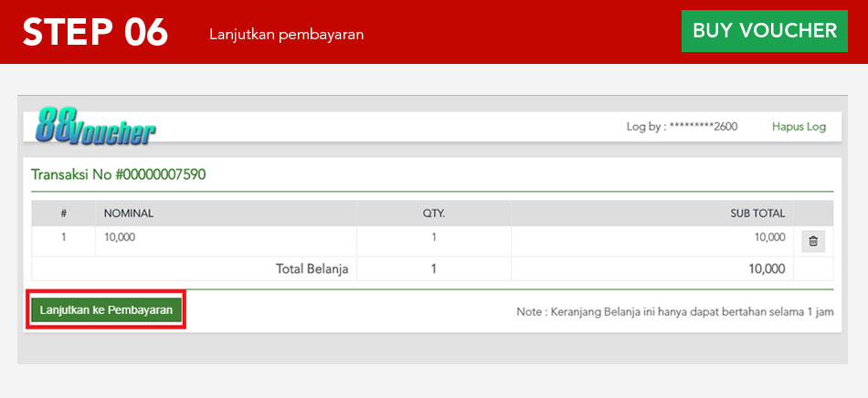Image resolution: width=868 pixels, height=398 pixels.
Task: Click the 88Voucher logo
Action: coord(97,127)
